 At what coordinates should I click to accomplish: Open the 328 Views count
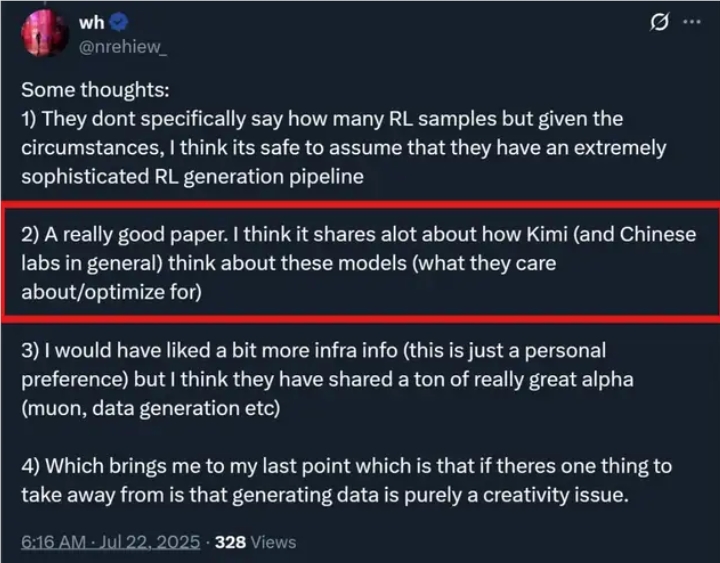pyautogui.click(x=256, y=541)
